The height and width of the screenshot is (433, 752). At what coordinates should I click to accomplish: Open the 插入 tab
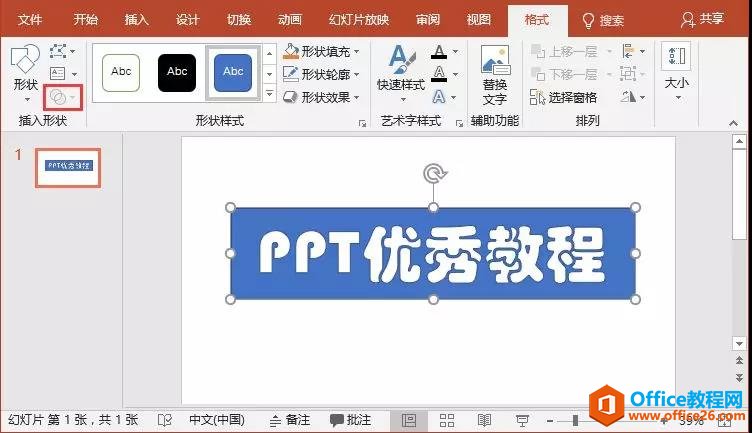137,20
